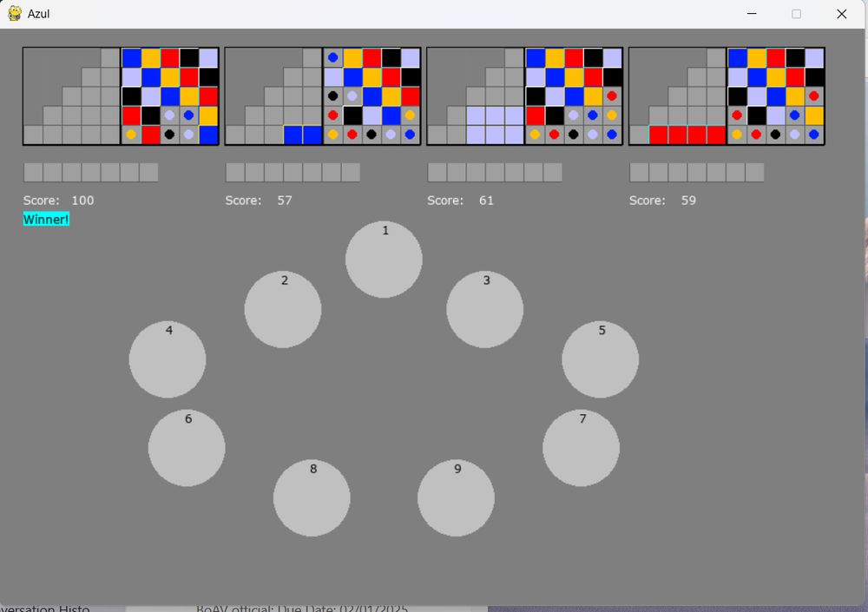The height and width of the screenshot is (612, 868).
Task: Click the blue pattern-line tiles on Player 2's board
Action: point(302,133)
